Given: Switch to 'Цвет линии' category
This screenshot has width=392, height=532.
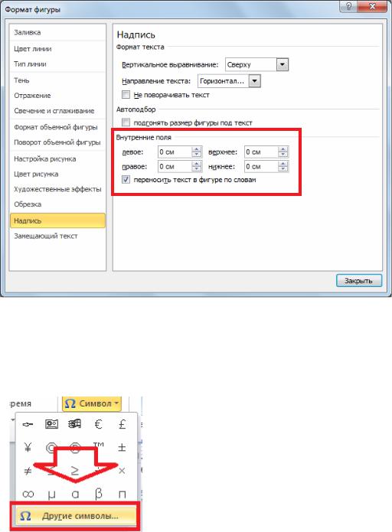Looking at the screenshot, I should click(57, 49).
